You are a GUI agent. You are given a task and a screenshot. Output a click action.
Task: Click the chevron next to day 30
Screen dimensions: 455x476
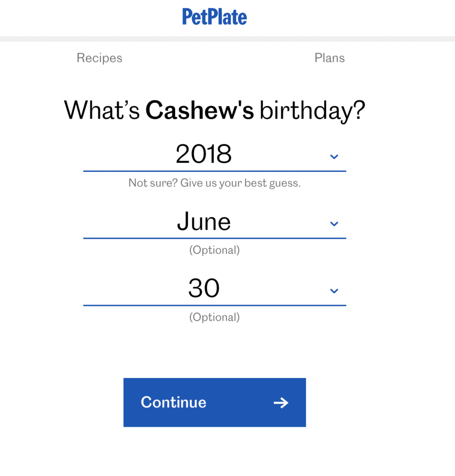pos(334,291)
